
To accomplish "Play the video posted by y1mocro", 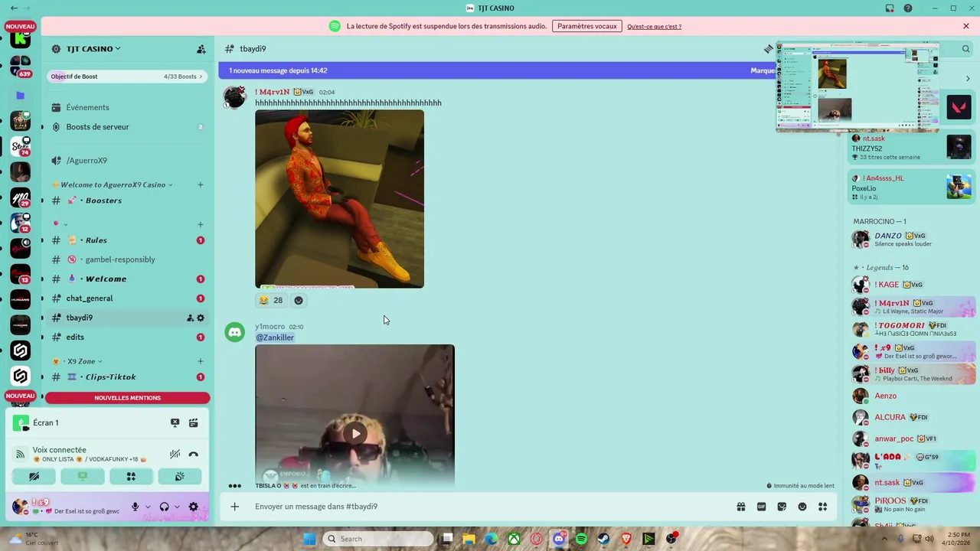I will click(354, 434).
